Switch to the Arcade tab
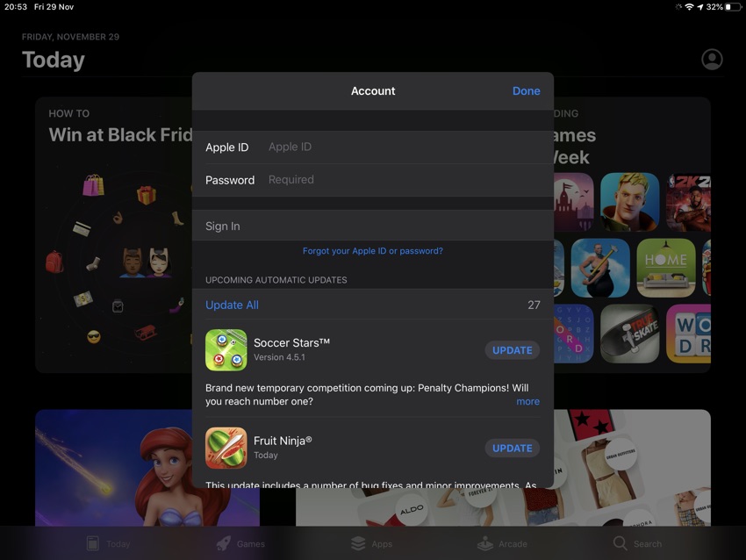This screenshot has height=560, width=746. (502, 543)
